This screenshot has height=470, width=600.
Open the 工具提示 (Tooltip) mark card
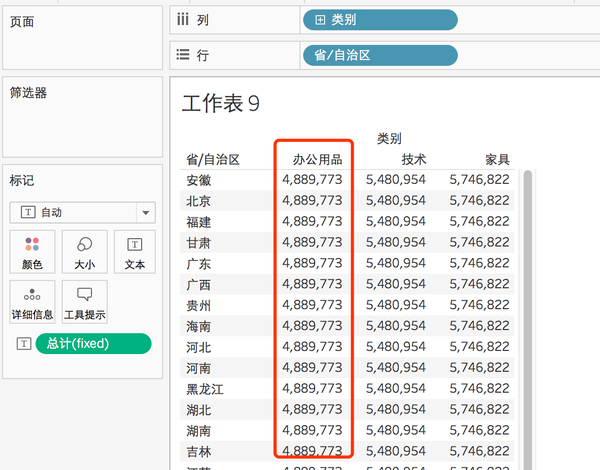(85, 302)
